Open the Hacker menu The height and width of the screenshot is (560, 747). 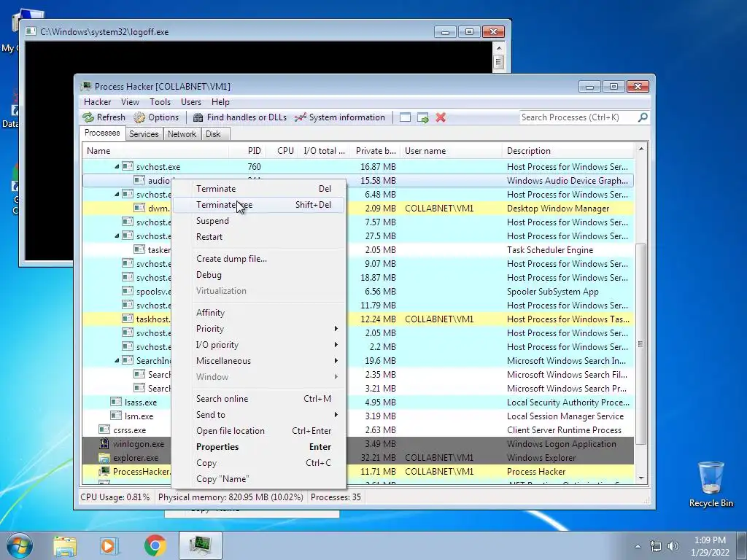click(97, 102)
